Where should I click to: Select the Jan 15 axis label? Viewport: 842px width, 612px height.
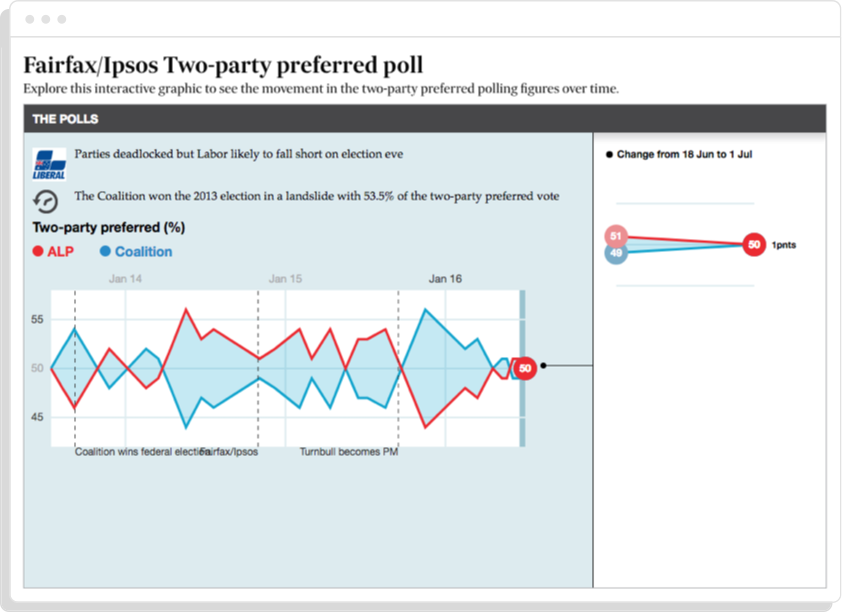click(285, 279)
